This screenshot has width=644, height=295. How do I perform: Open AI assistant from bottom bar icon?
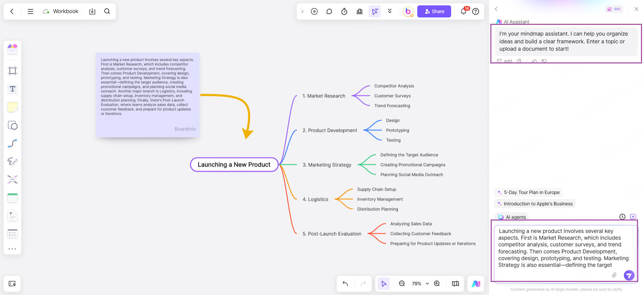(x=476, y=284)
